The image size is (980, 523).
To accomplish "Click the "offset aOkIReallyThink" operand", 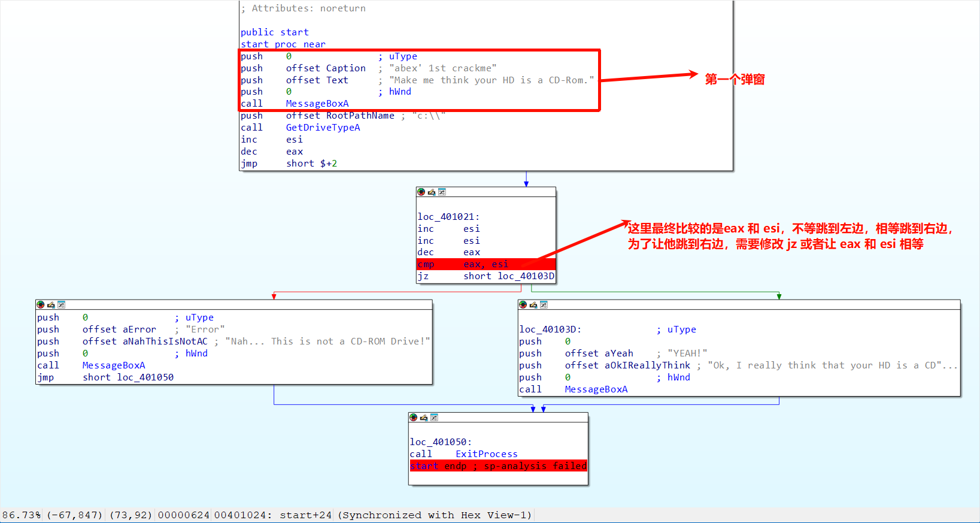I will coord(627,365).
